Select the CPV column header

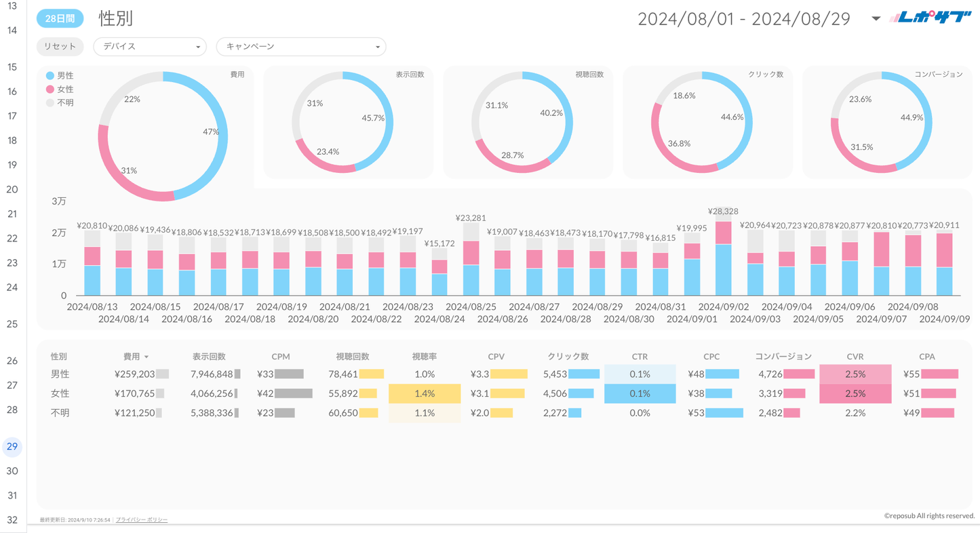pyautogui.click(x=496, y=357)
